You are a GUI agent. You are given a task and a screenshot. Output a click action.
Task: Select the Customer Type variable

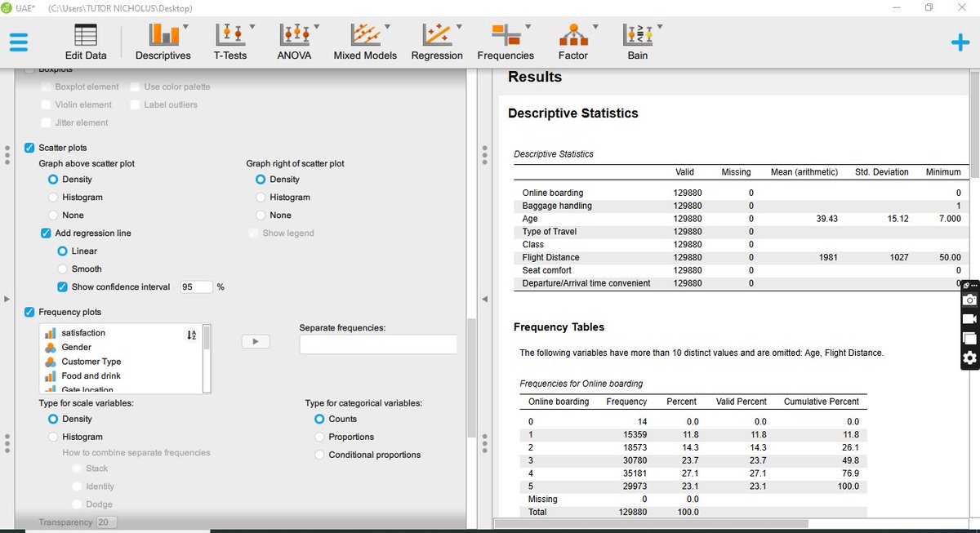[91, 362]
